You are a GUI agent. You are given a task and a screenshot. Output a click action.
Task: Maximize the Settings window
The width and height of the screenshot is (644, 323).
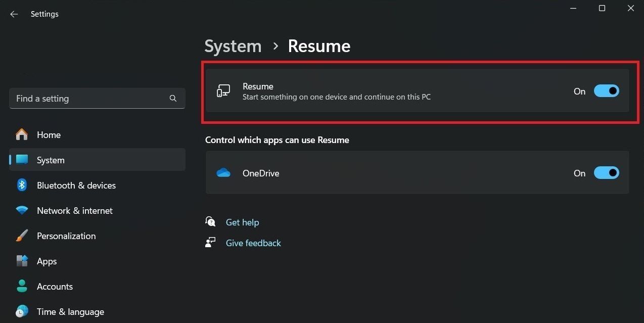[x=602, y=8]
